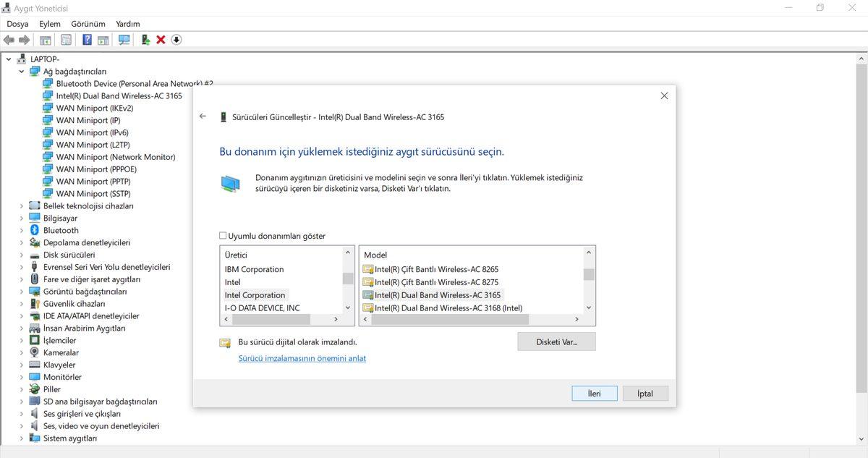Select 'IBM Corporation' in the Üretici list
This screenshot has width=868, height=458.
click(x=254, y=269)
